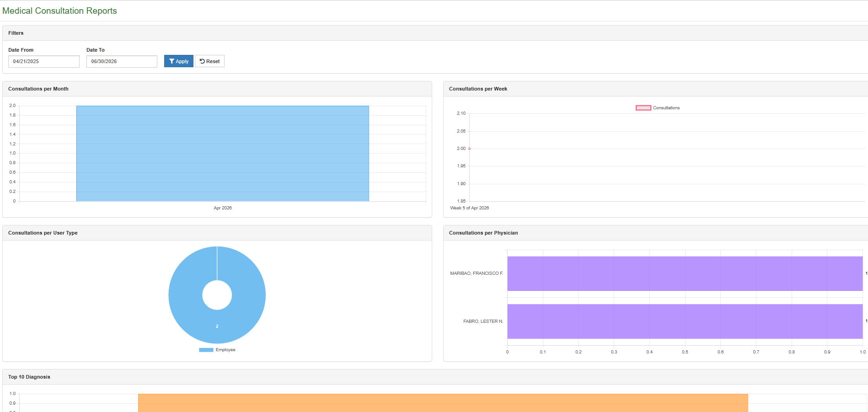Screen dimensions: 868x412
Task: Click the data point at 2.00 in weekly chart
Action: pos(470,149)
